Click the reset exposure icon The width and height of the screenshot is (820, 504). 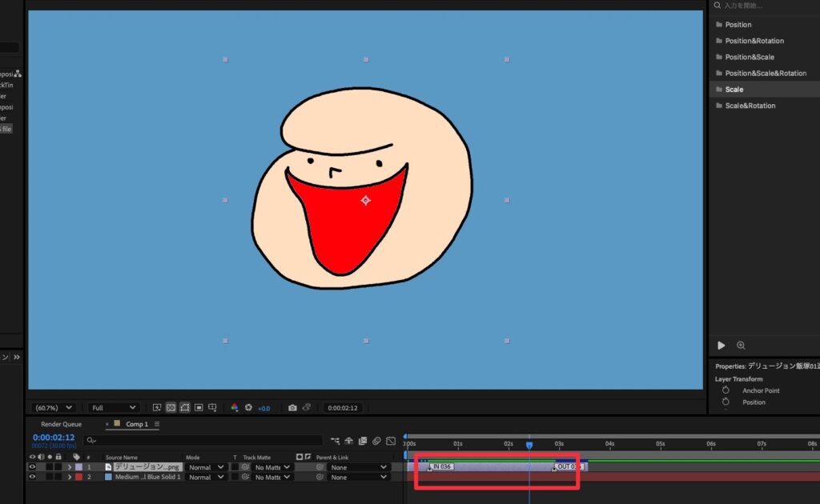click(249, 408)
